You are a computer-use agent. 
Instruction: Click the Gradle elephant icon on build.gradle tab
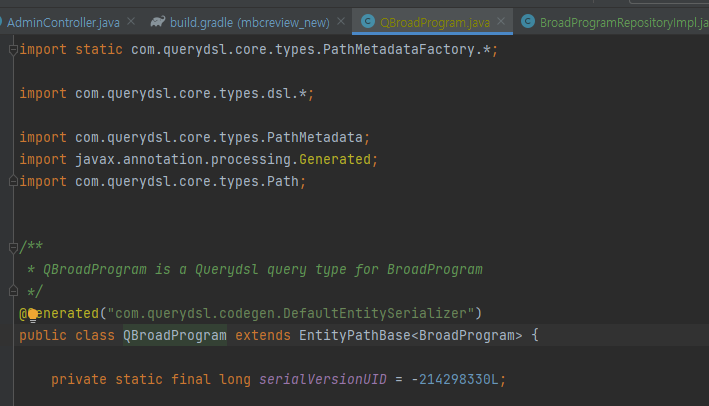coord(158,21)
